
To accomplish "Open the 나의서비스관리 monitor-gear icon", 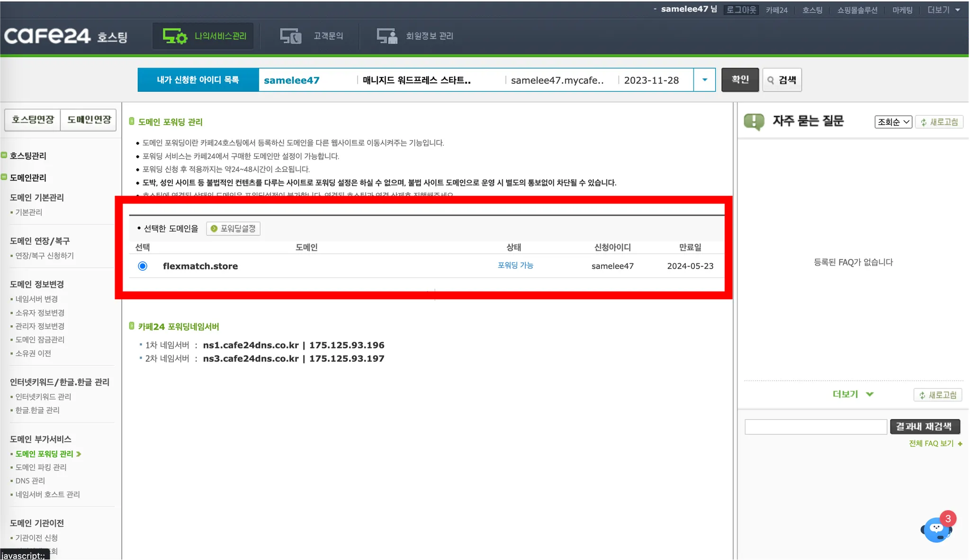I will [175, 36].
